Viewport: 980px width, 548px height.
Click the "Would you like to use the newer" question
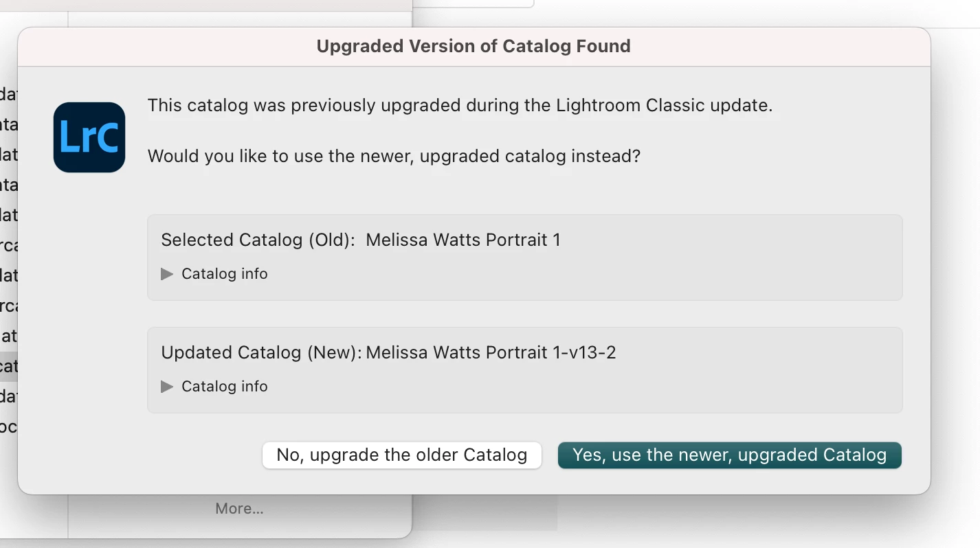pos(394,157)
